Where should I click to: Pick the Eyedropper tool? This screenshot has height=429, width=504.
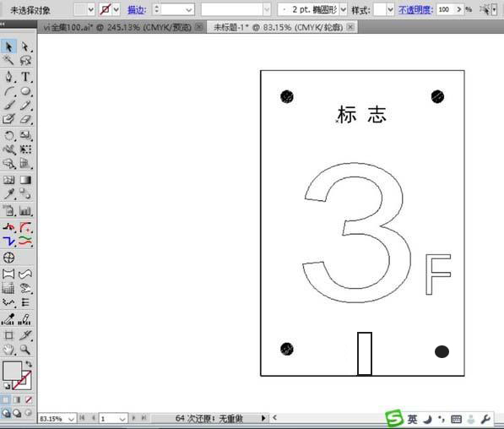click(8, 193)
